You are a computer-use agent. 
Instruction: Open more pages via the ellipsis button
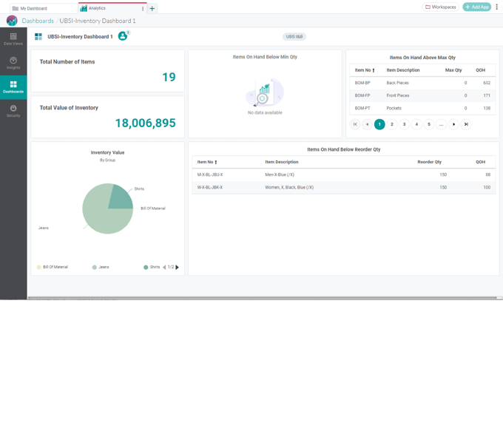point(442,124)
